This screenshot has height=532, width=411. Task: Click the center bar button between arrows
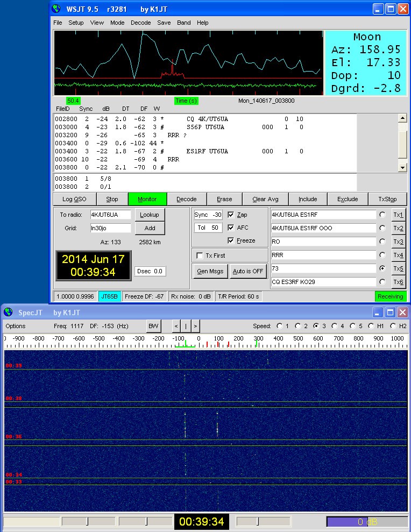click(x=186, y=326)
